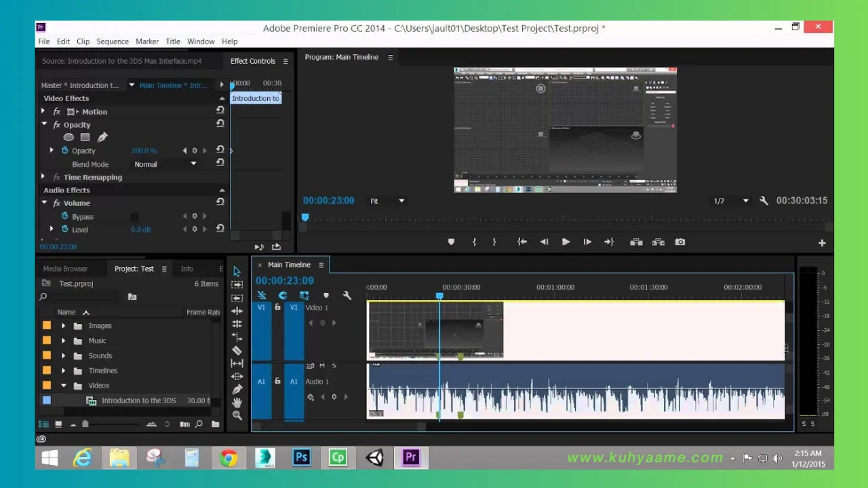Expand the Music bin
The image size is (868, 488).
point(63,341)
